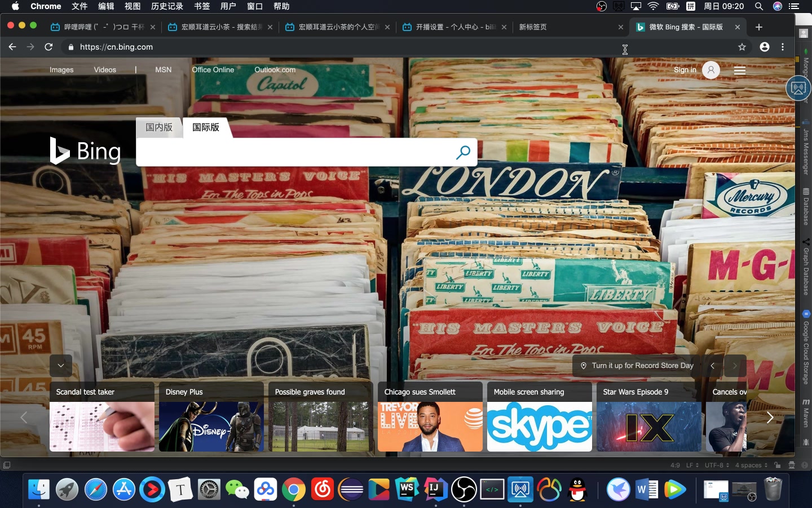Screen dimensions: 812x508
Task: Go back using the Chrome back arrow
Action: coord(12,47)
